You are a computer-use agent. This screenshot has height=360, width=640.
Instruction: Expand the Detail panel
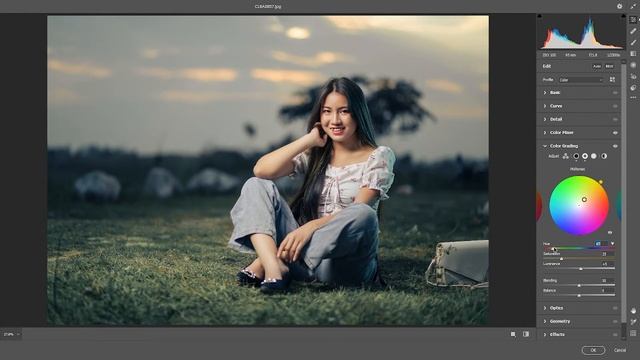(545, 119)
